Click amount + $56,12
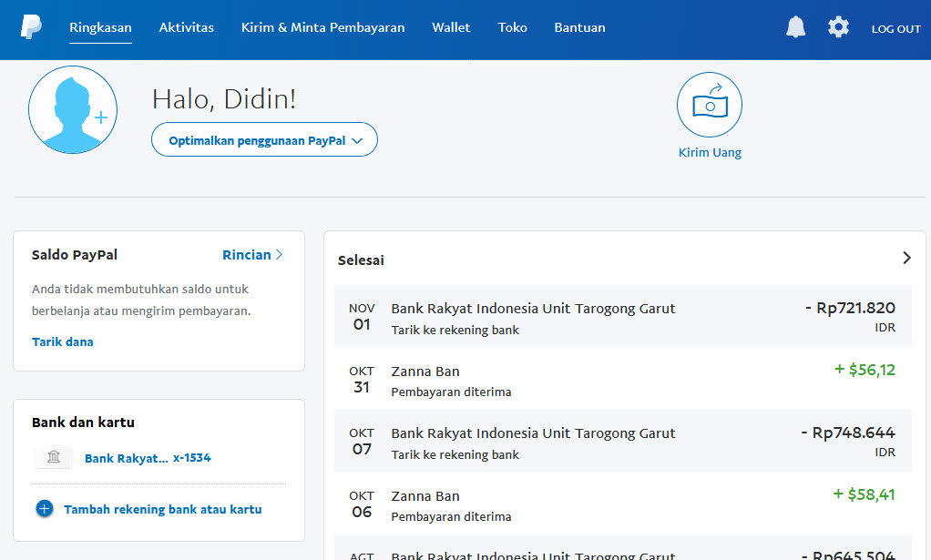Screen dimensions: 931x560 [x=864, y=370]
